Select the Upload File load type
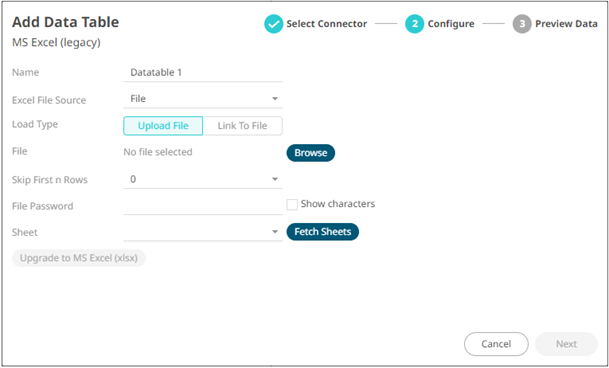Screen dimensions: 609x368 coord(163,126)
